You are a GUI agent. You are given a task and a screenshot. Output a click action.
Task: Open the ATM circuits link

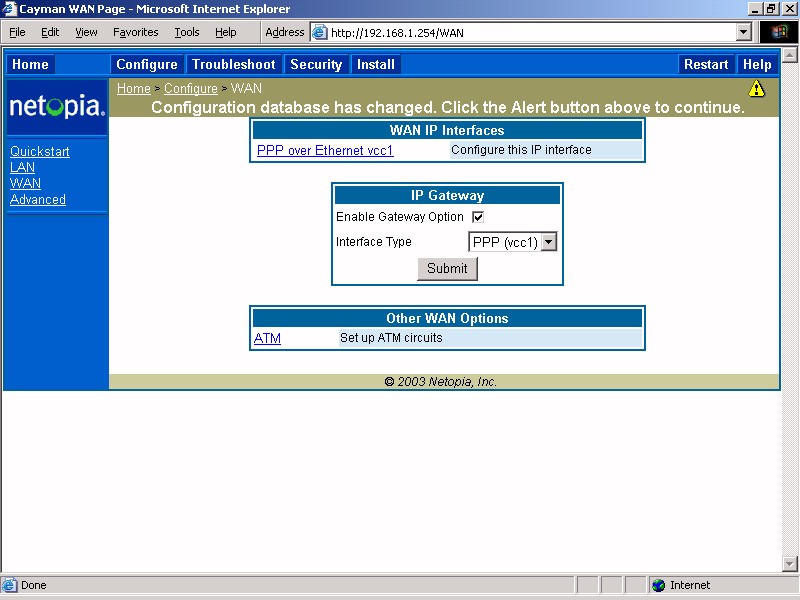click(x=267, y=338)
